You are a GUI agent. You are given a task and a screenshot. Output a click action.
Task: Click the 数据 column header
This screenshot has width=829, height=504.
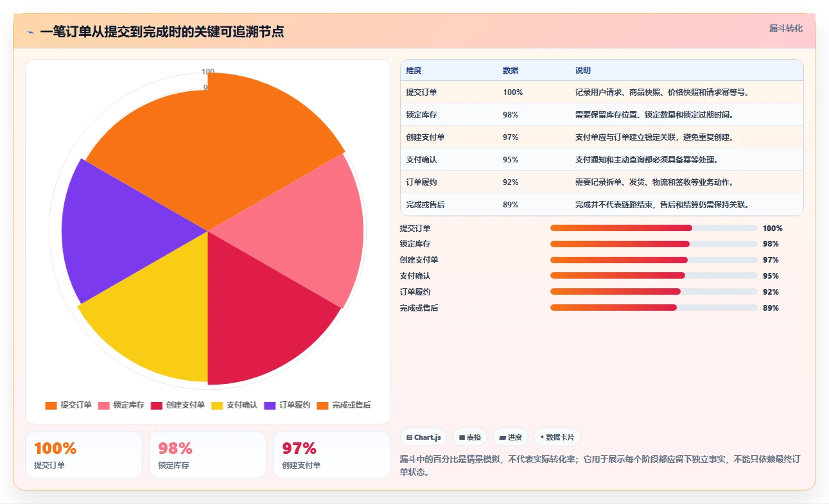coord(510,71)
